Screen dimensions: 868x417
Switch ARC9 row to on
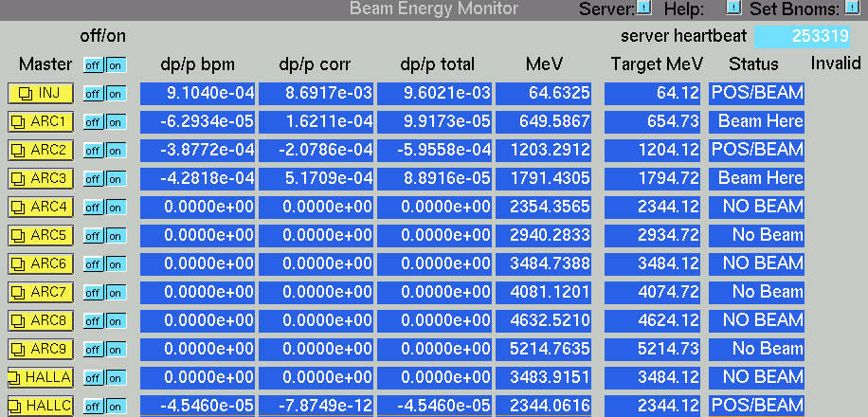point(116,350)
